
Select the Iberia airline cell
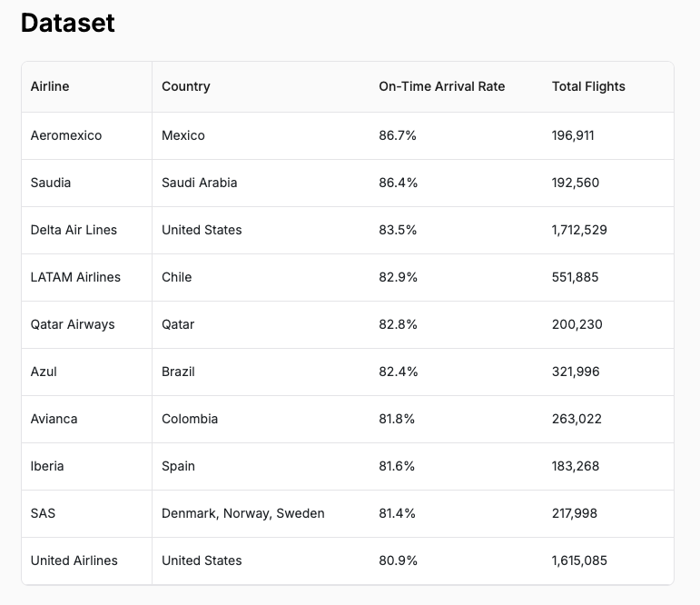coord(47,466)
